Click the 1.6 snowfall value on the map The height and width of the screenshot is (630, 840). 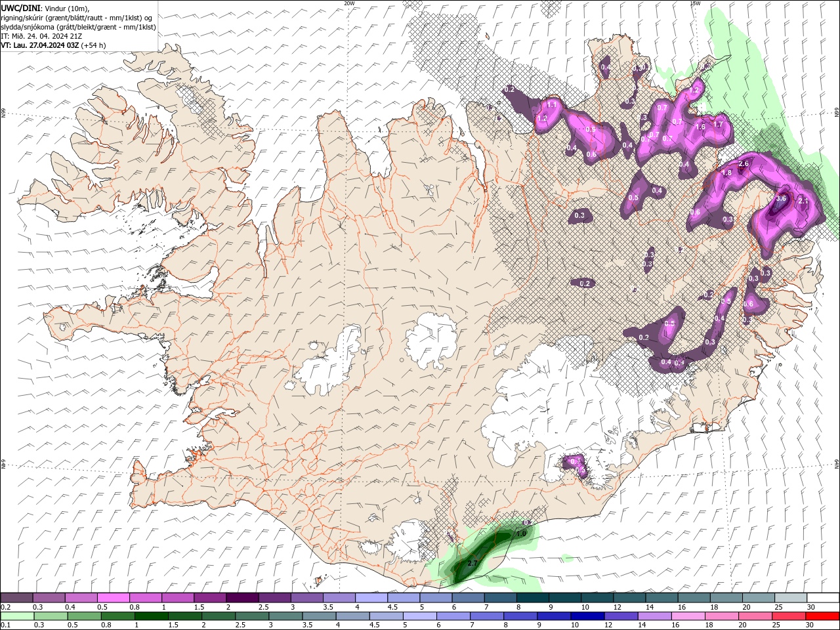coord(700,127)
